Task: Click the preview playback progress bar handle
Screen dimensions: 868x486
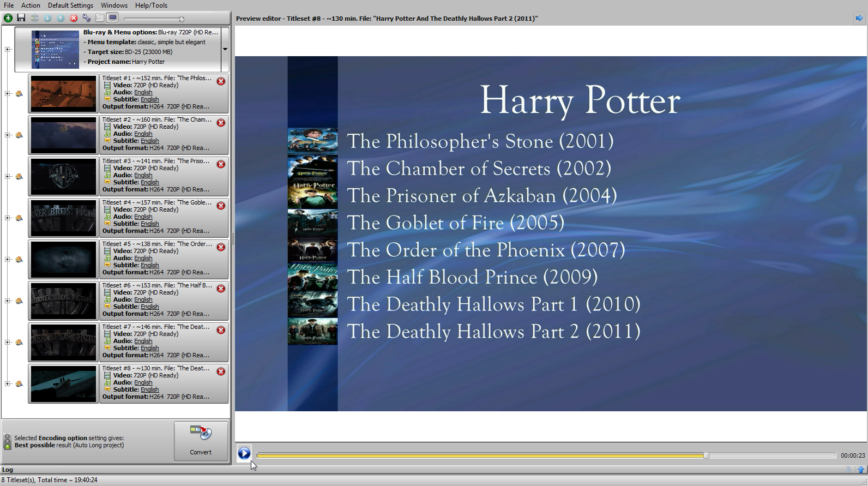Action: click(706, 455)
